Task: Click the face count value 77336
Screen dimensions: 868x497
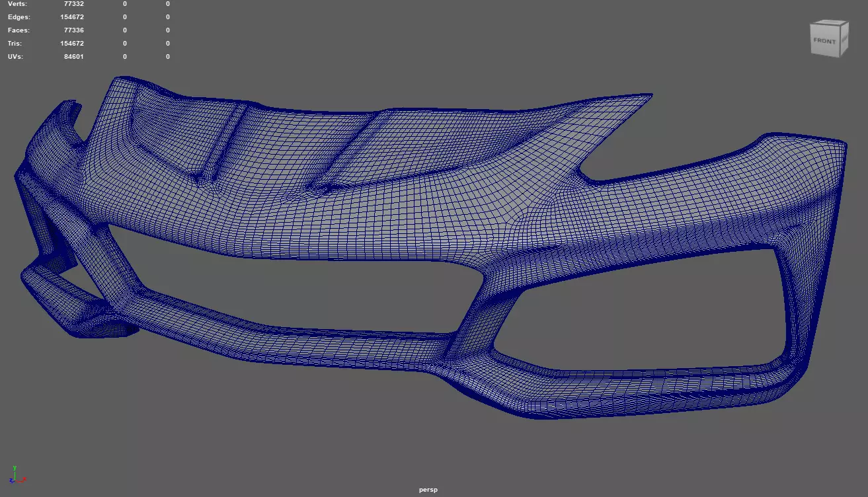Action: click(73, 30)
